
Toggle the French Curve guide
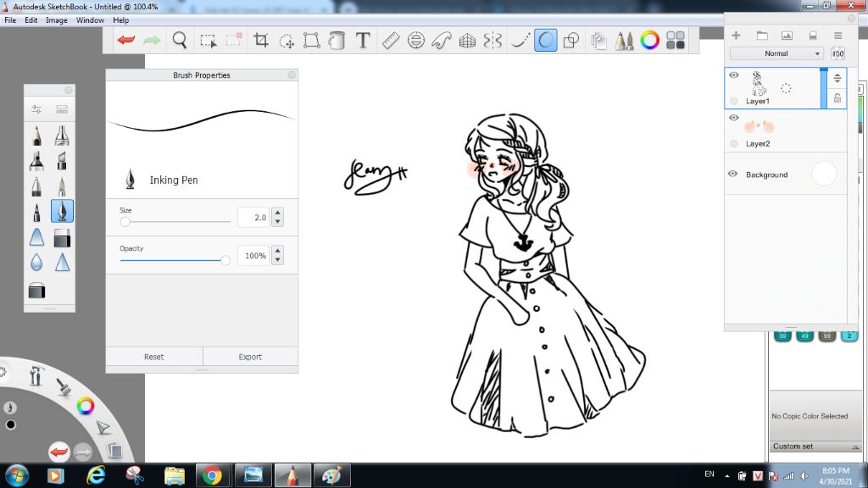(441, 41)
